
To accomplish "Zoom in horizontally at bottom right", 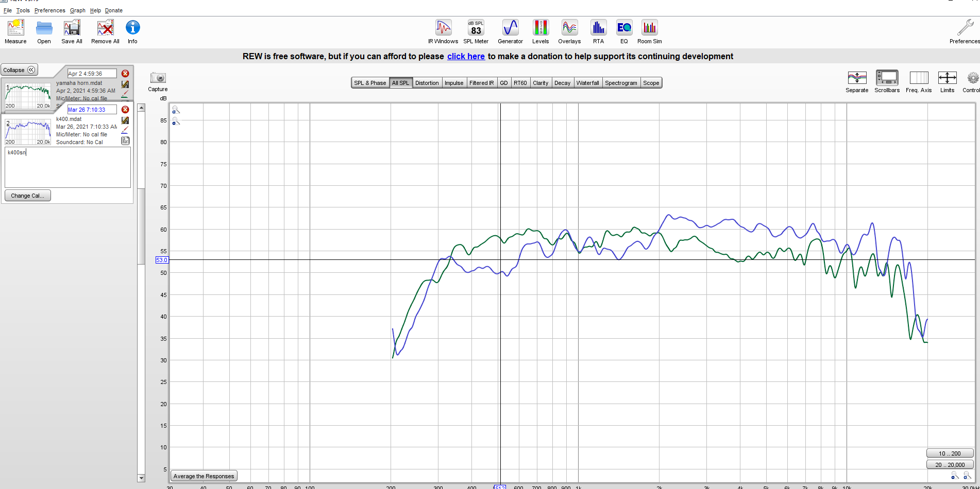I will pyautogui.click(x=967, y=475).
